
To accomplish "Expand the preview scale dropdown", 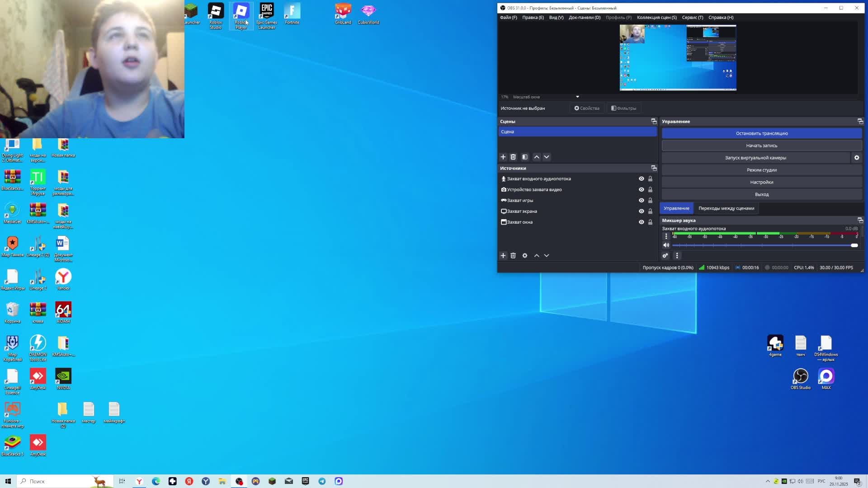I will [577, 97].
